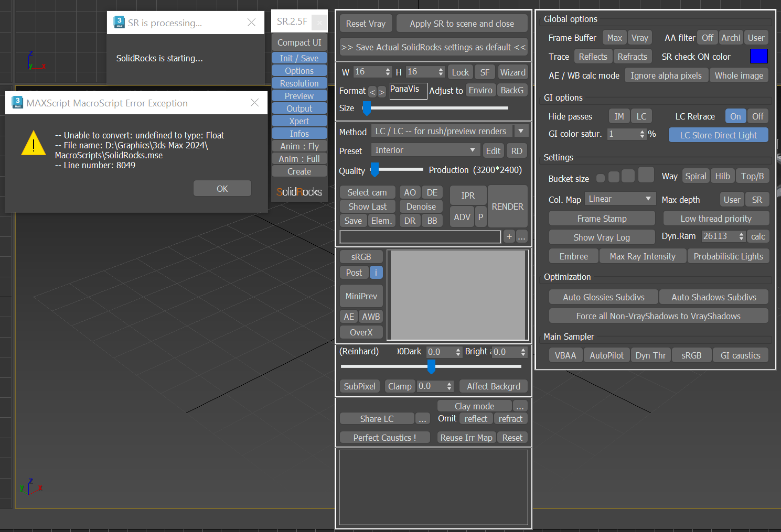The height and width of the screenshot is (532, 781).
Task: Open the Col. Map Linear dropdown
Action: pyautogui.click(x=620, y=199)
